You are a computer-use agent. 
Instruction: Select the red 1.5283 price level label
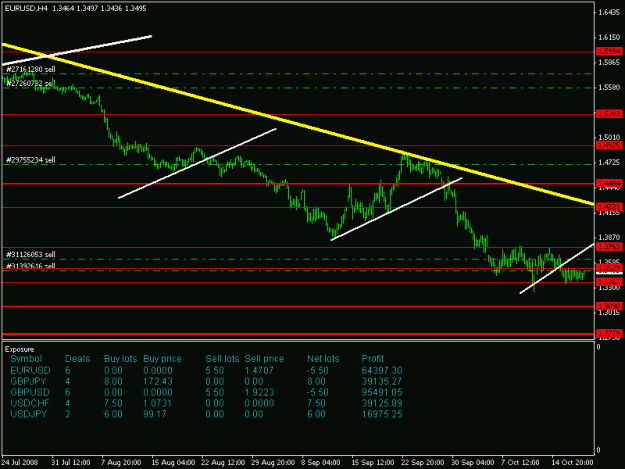click(x=609, y=114)
